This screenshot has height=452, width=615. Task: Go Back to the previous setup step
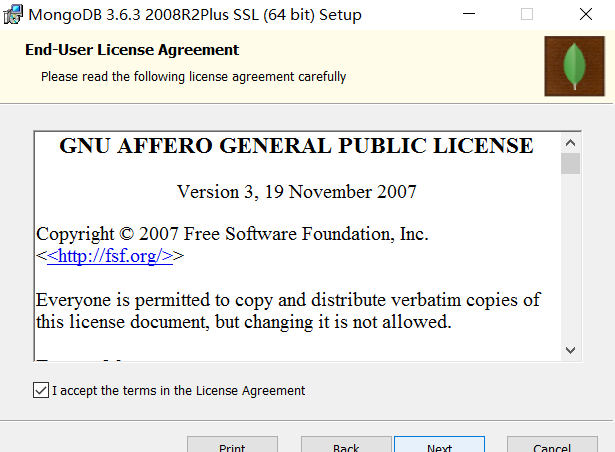(x=346, y=444)
